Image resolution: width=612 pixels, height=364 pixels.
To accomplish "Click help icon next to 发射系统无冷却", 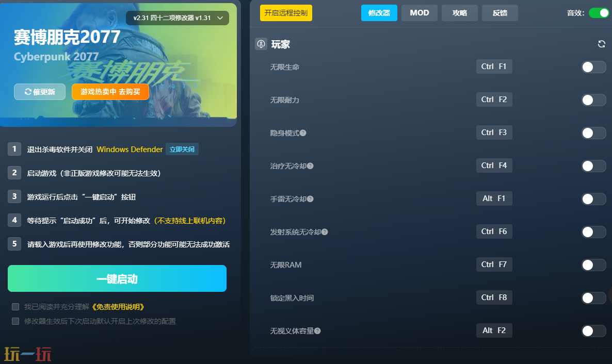I will [x=325, y=232].
